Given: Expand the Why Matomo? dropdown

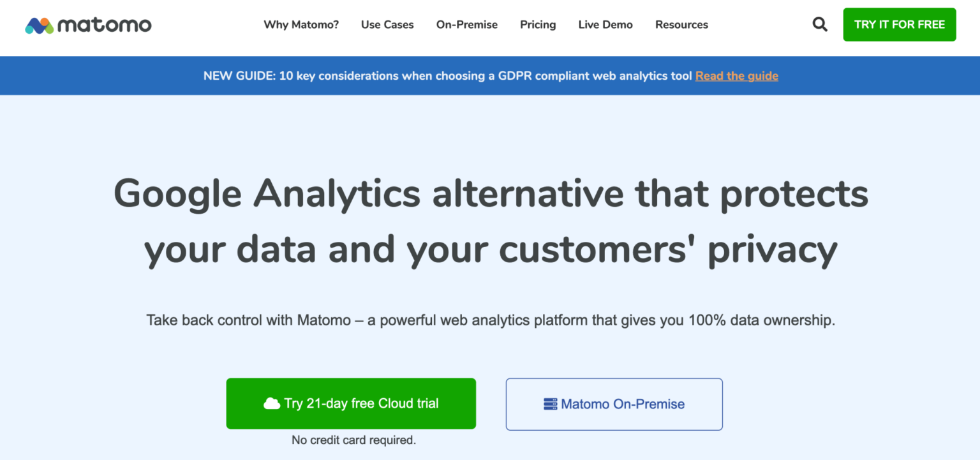Looking at the screenshot, I should (301, 24).
